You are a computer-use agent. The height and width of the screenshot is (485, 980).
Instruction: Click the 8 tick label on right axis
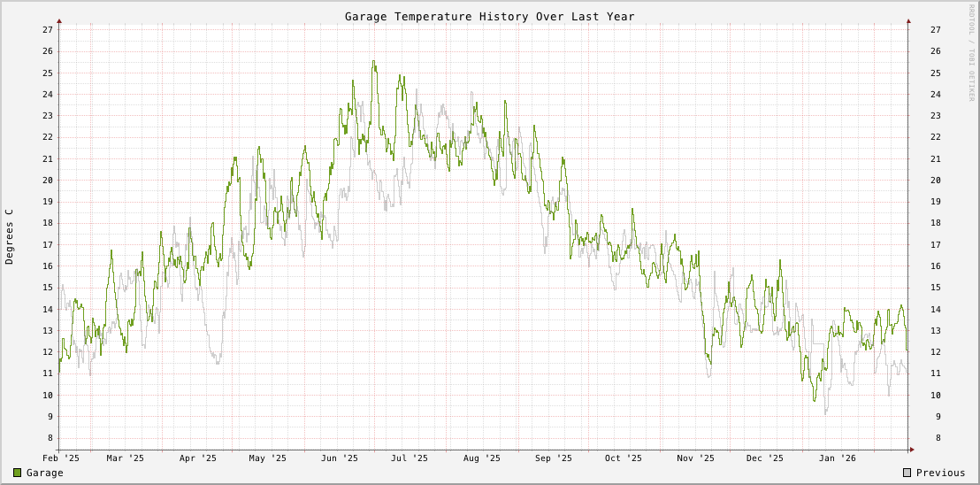tap(932, 438)
